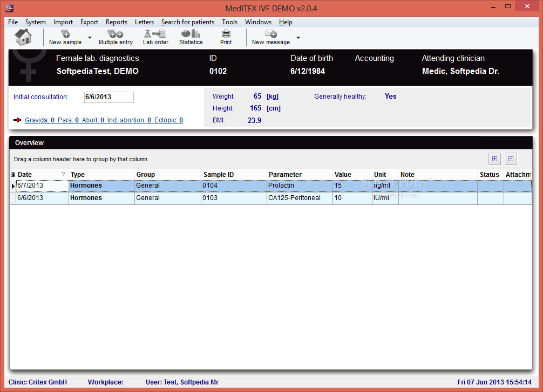Open the File menu

(x=13, y=22)
